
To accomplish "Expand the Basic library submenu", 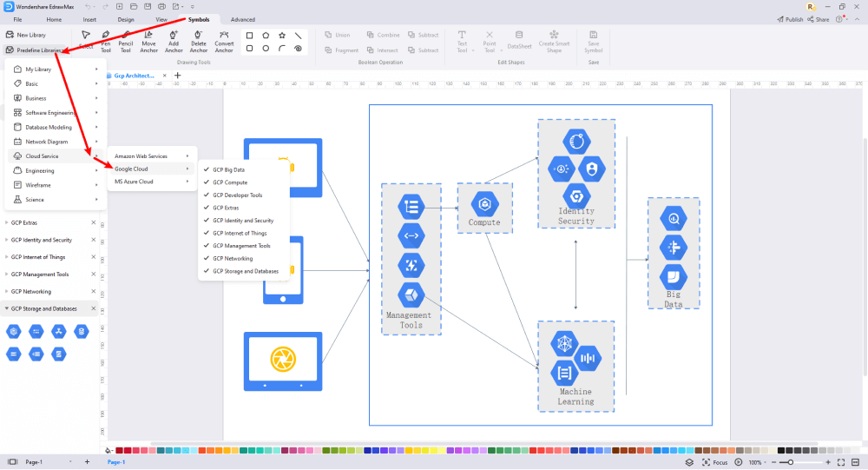I will pyautogui.click(x=56, y=83).
